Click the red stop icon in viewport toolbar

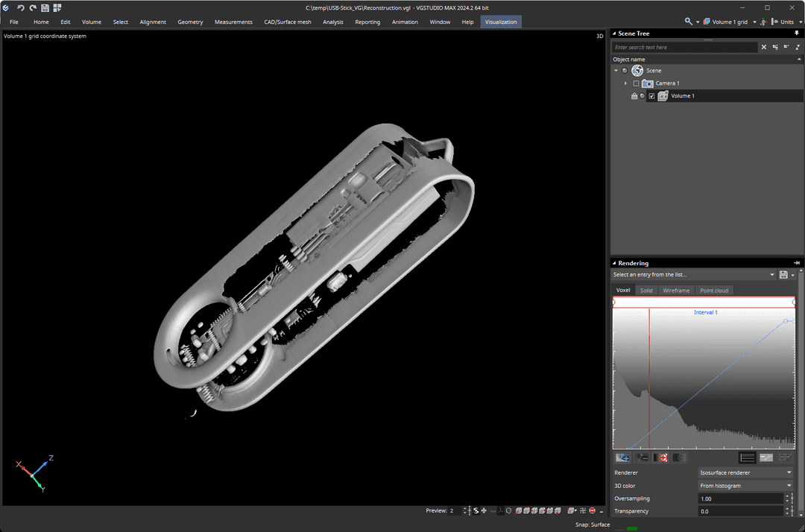pos(592,510)
